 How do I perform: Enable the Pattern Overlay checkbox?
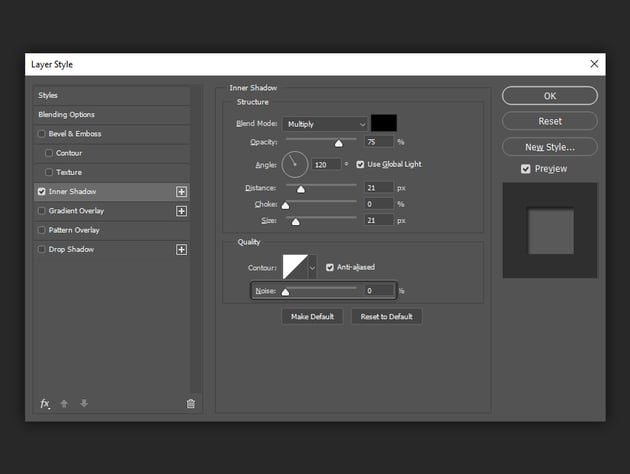pyautogui.click(x=41, y=230)
